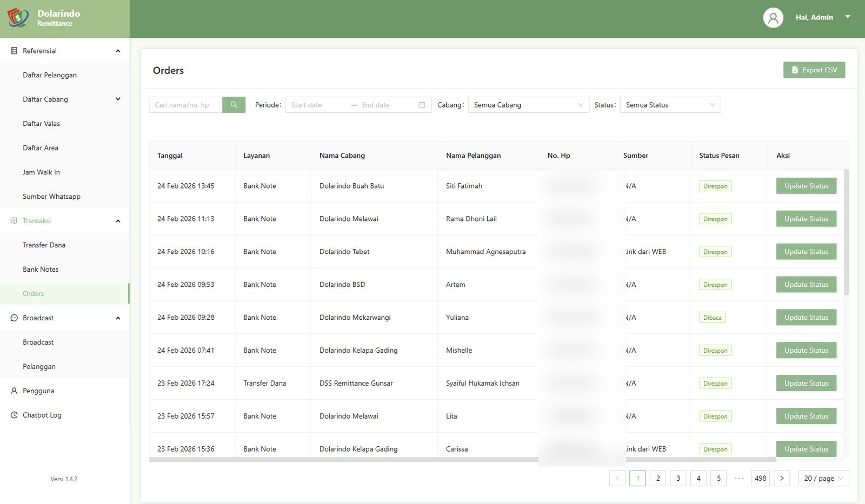This screenshot has height=504, width=865.
Task: Go to page 4
Action: point(698,478)
